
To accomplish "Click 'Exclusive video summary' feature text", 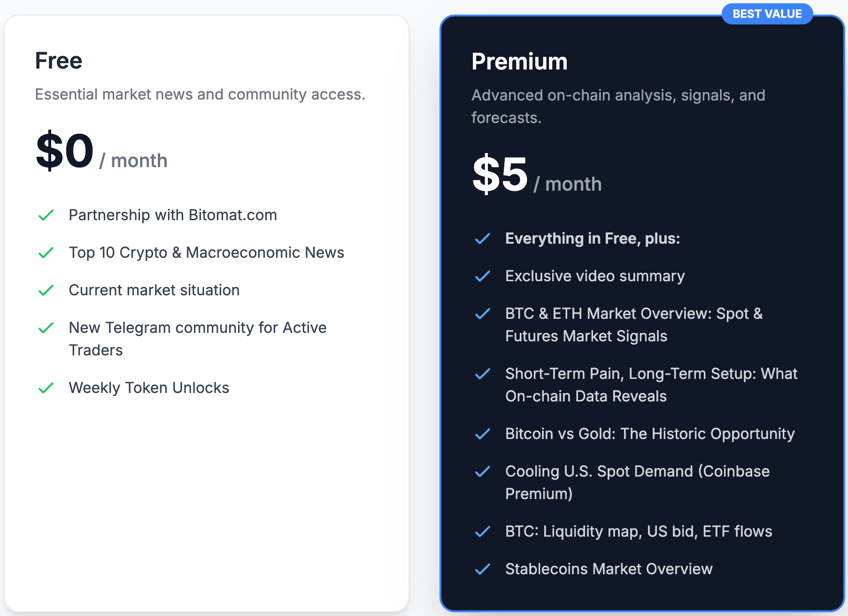I will [595, 276].
